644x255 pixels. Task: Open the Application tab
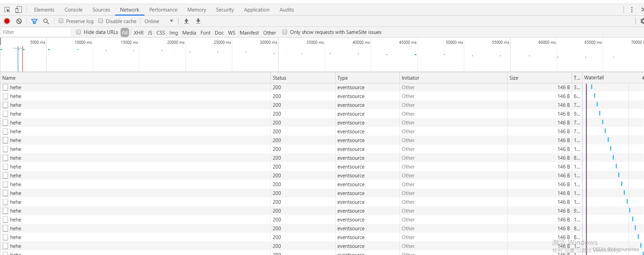tap(257, 10)
